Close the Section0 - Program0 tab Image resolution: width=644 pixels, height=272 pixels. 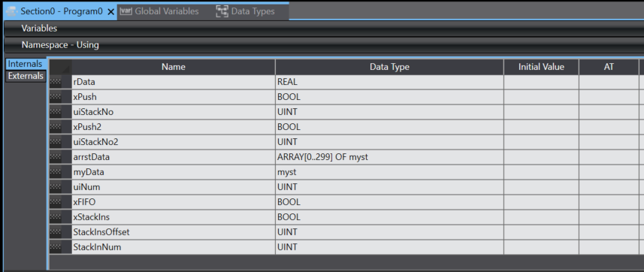pyautogui.click(x=111, y=12)
